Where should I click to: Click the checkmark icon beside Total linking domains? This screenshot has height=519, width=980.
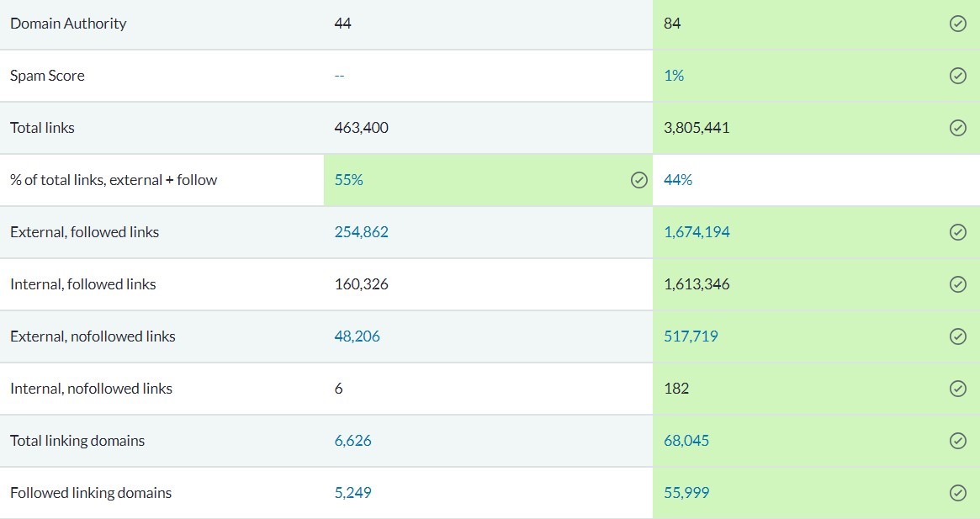click(957, 441)
